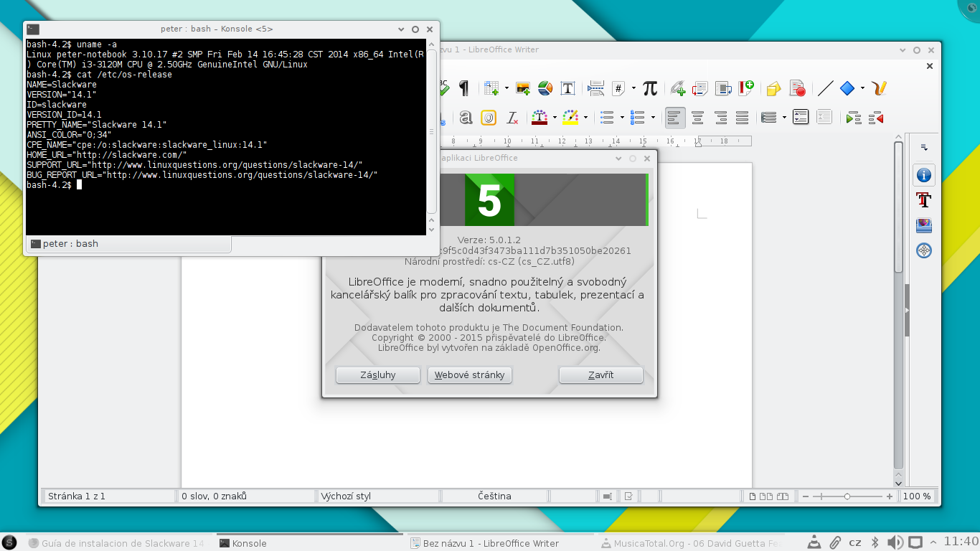Viewport: 980px width, 551px height.
Task: Click the Webové stránky button
Action: (x=470, y=375)
